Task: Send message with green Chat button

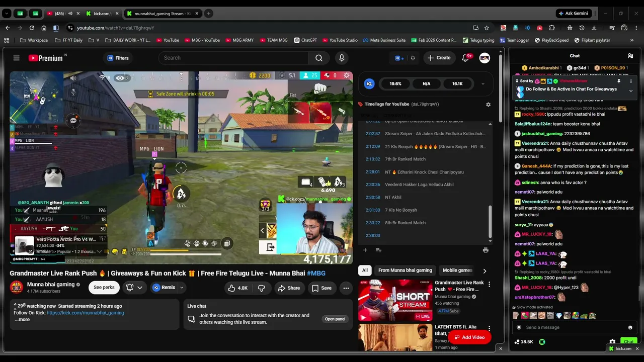Action: click(x=628, y=342)
